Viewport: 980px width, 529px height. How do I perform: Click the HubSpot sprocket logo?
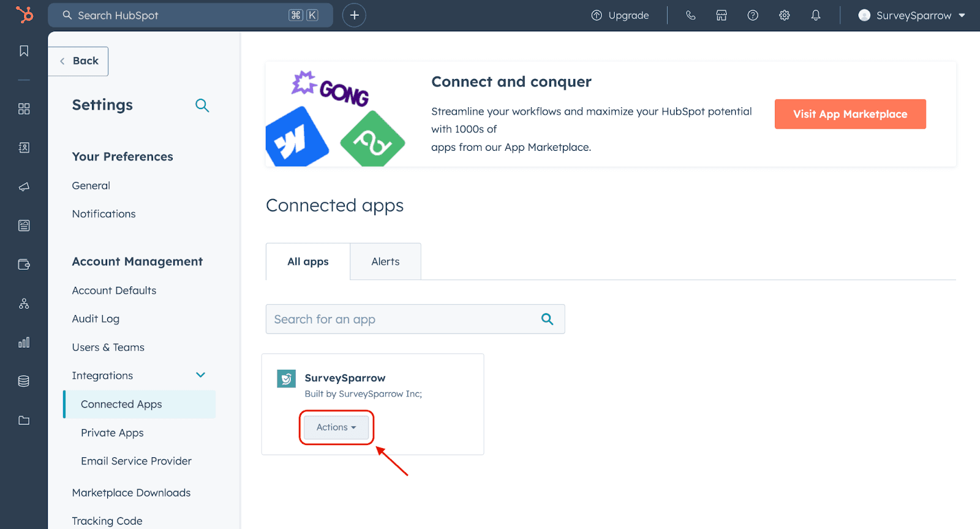[24, 15]
